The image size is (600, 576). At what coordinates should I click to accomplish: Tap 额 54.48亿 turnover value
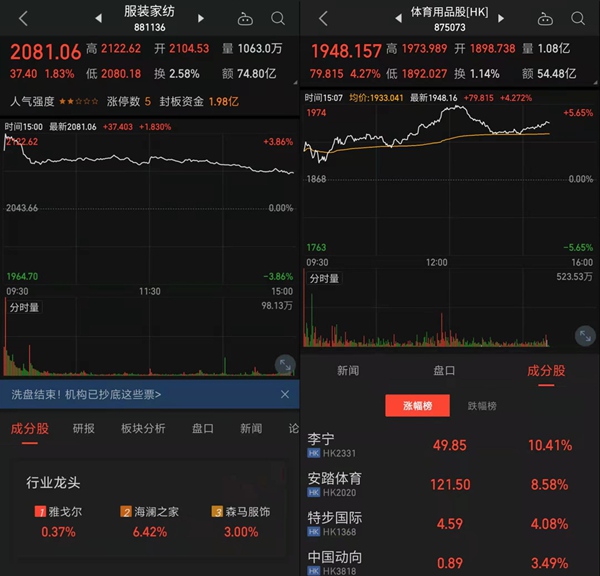pos(549,73)
